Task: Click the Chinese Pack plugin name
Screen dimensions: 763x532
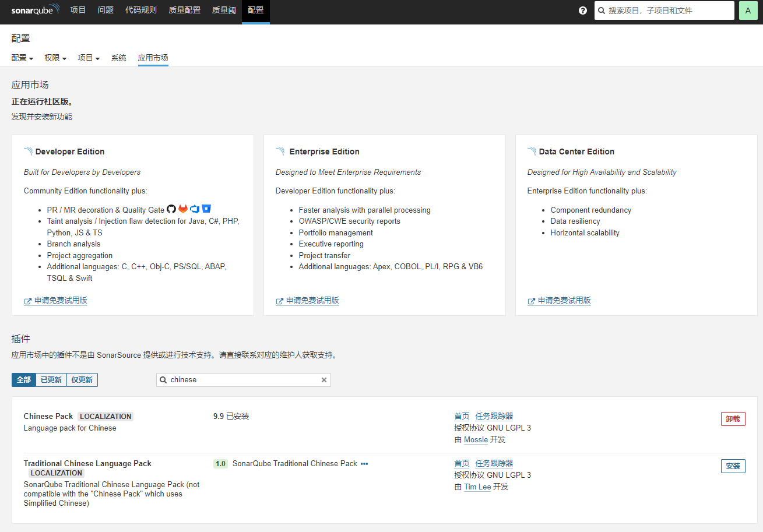Action: click(48, 417)
